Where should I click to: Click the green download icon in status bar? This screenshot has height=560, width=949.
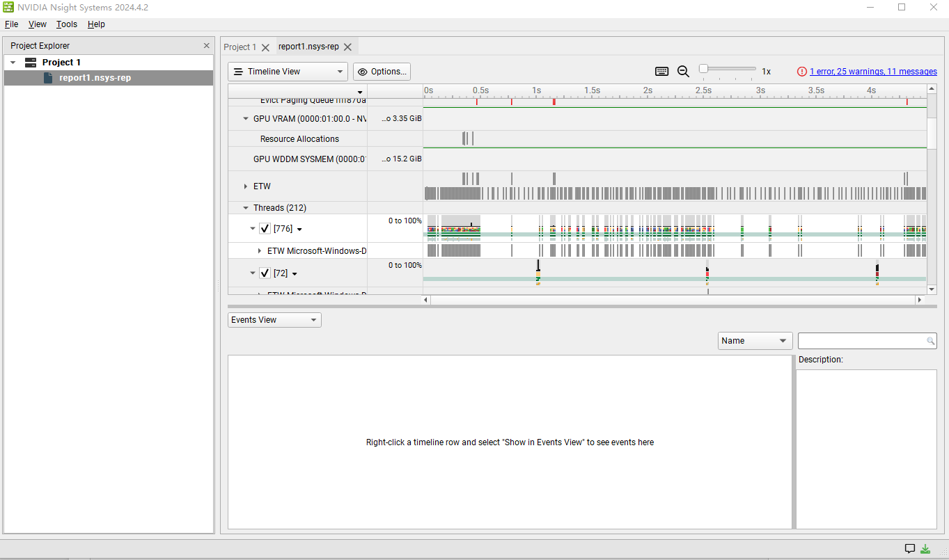coord(925,548)
